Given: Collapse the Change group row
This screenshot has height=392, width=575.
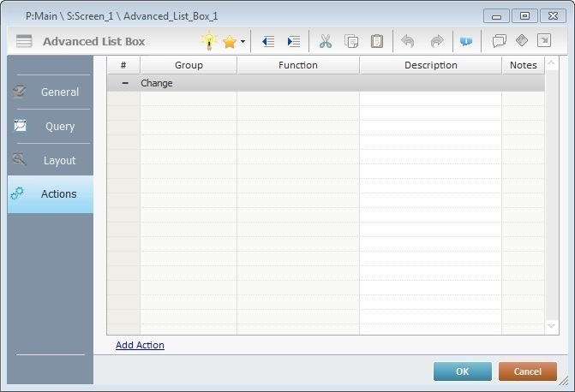Looking at the screenshot, I should pos(125,83).
